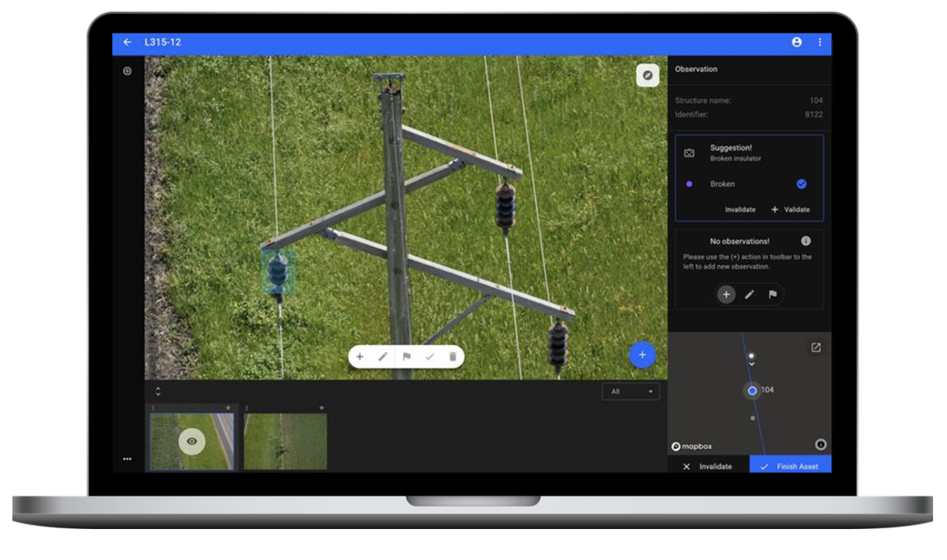Click the download arrow on the map marker

click(x=752, y=364)
